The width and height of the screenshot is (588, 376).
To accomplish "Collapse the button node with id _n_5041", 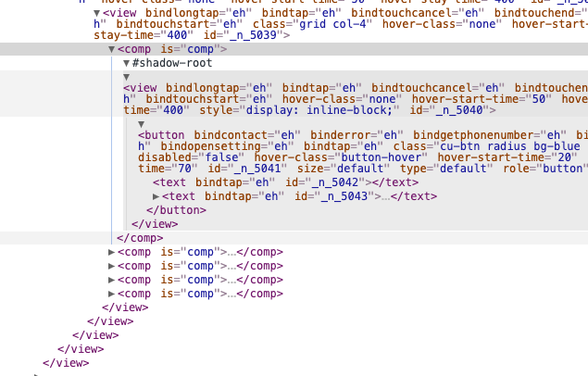I will [x=141, y=124].
